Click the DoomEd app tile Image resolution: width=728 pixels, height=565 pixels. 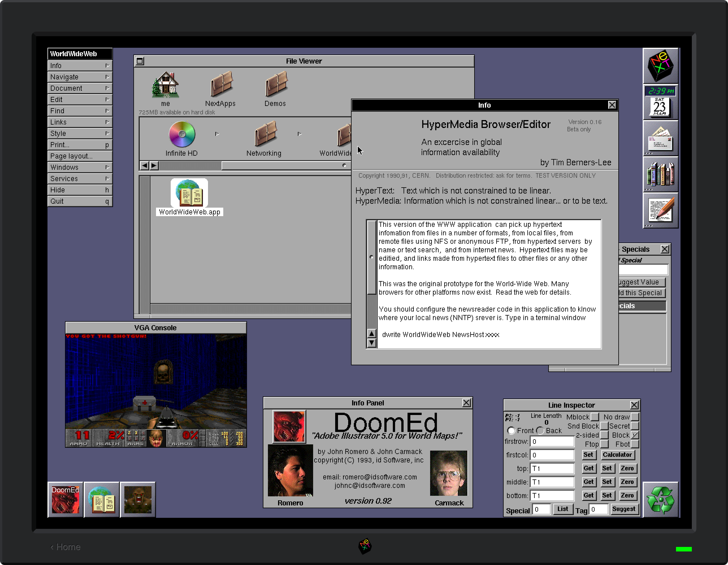[x=65, y=499]
